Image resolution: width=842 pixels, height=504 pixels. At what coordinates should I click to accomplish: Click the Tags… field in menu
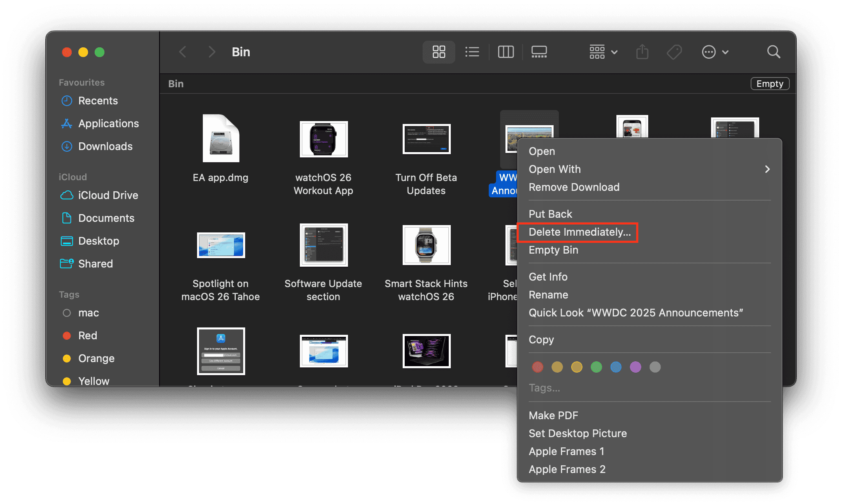[x=544, y=388]
